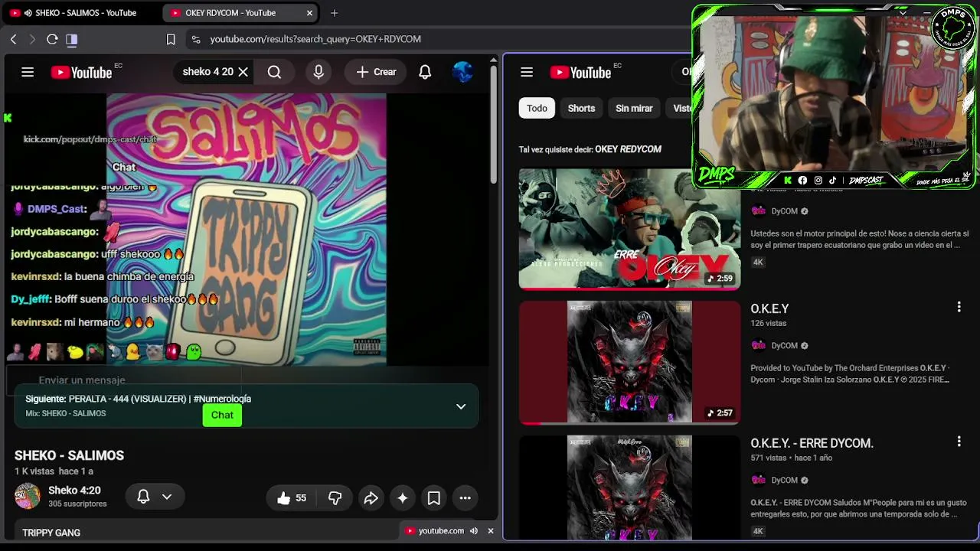Screen dimensions: 980x551
Task: Clear the 'sheko 4 20' search text
Action: tap(243, 72)
